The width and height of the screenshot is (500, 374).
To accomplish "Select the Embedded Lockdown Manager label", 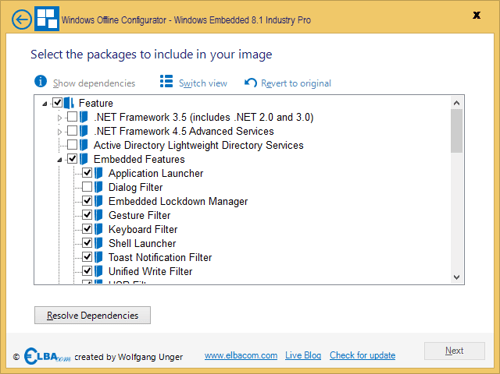I will pos(178,201).
